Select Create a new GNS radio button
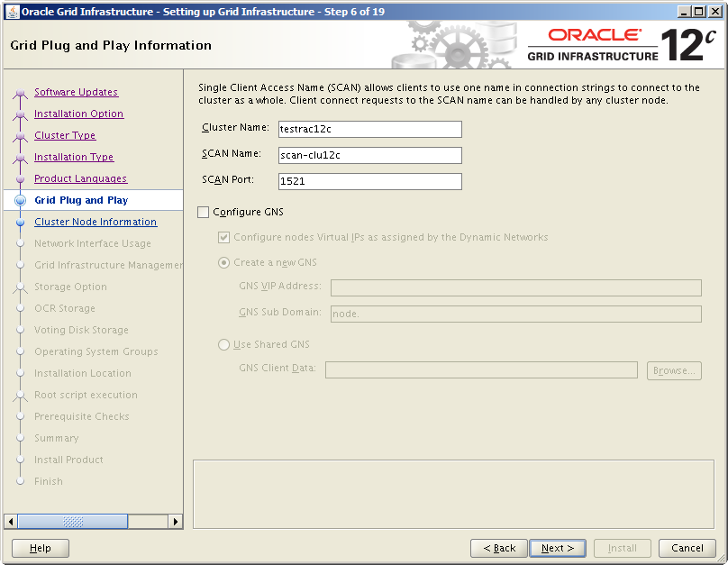Screen dimensions: 728x565 (223, 262)
